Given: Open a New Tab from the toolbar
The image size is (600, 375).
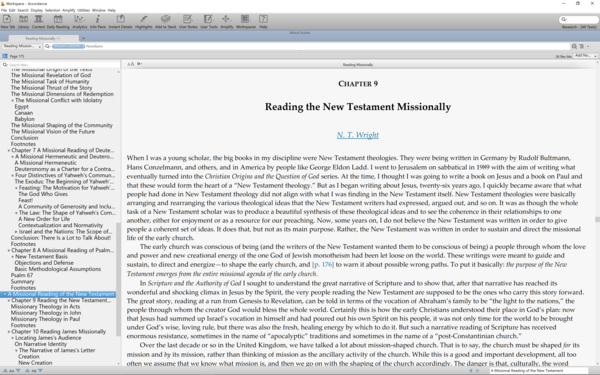Looking at the screenshot, I should (x=7, y=21).
